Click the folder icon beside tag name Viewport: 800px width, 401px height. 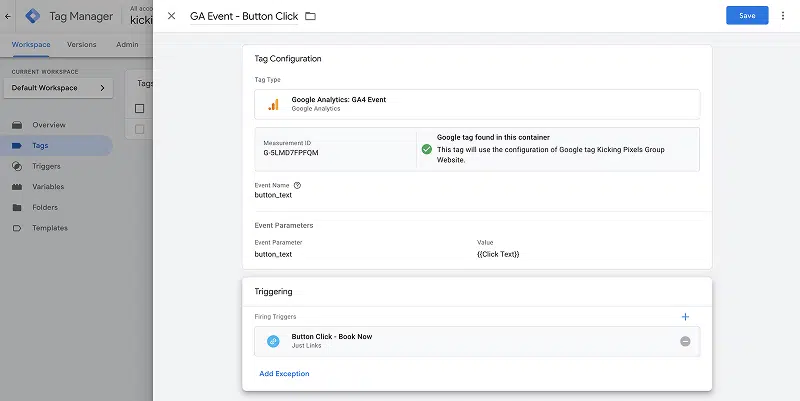[x=310, y=16]
